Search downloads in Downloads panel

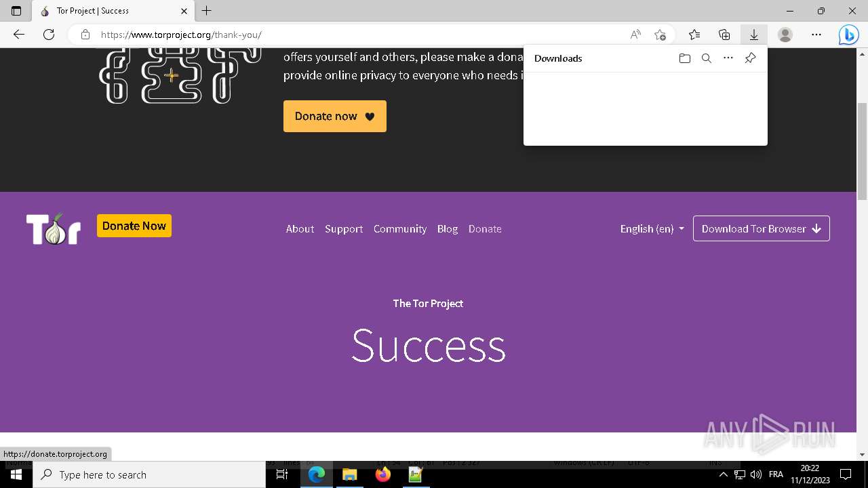[707, 58]
